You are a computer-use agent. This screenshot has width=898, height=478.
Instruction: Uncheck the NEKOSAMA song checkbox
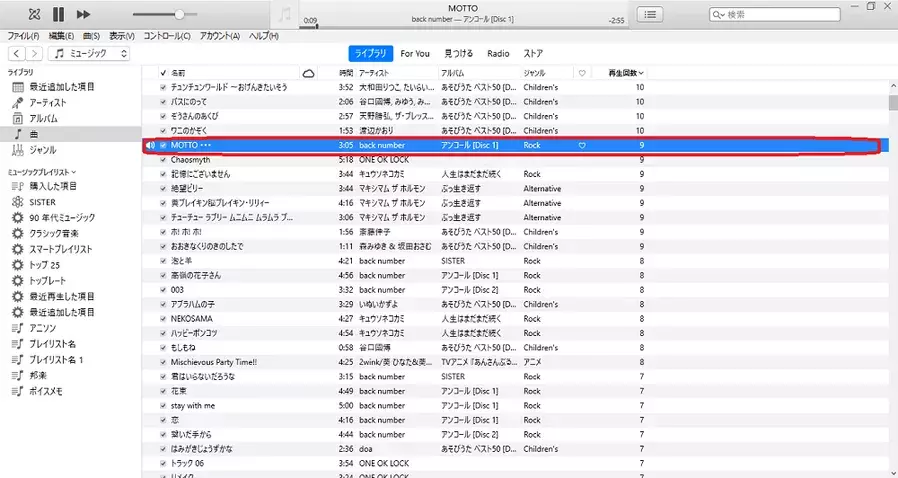click(x=163, y=319)
